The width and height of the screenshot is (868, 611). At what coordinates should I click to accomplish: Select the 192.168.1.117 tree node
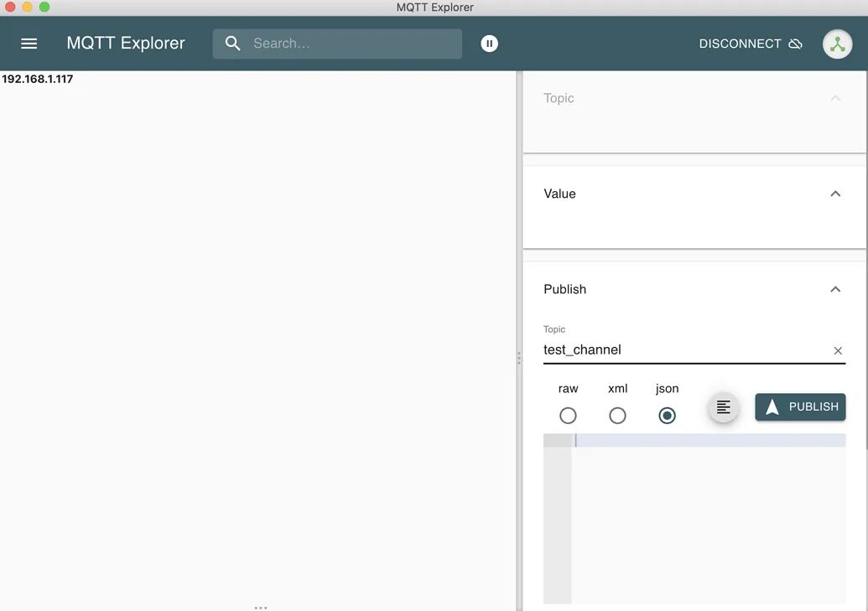click(37, 79)
